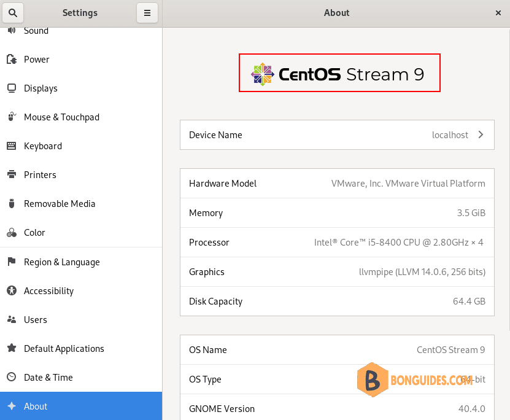Image resolution: width=510 pixels, height=420 pixels.
Task: Click the Keyboard icon in sidebar
Action: coord(12,146)
